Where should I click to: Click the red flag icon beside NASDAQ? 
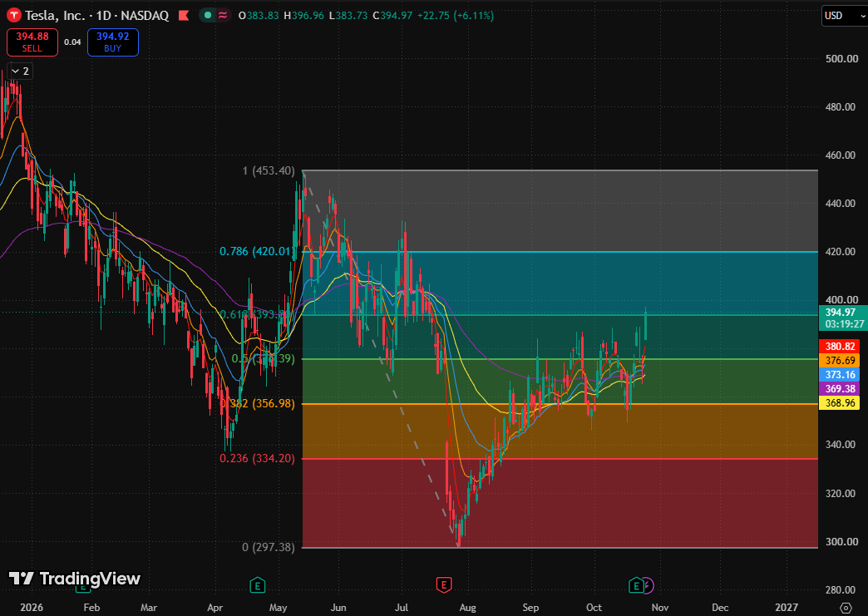[x=184, y=16]
